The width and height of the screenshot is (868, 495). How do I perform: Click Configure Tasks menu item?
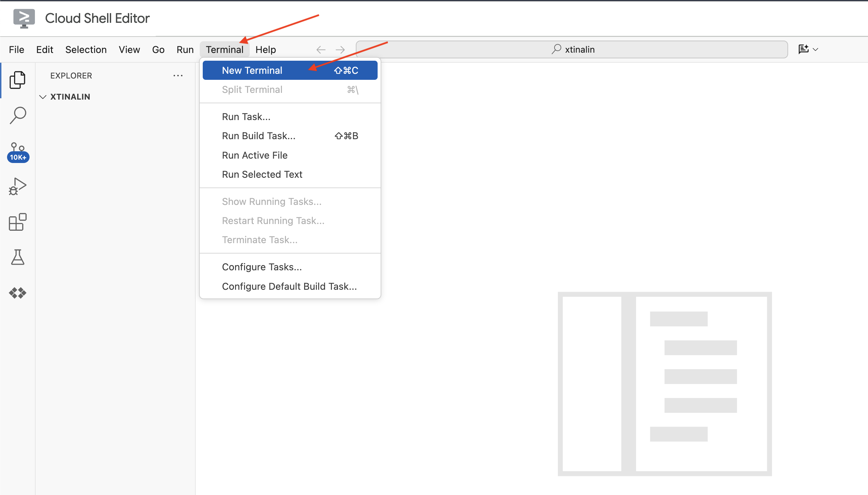[262, 267]
